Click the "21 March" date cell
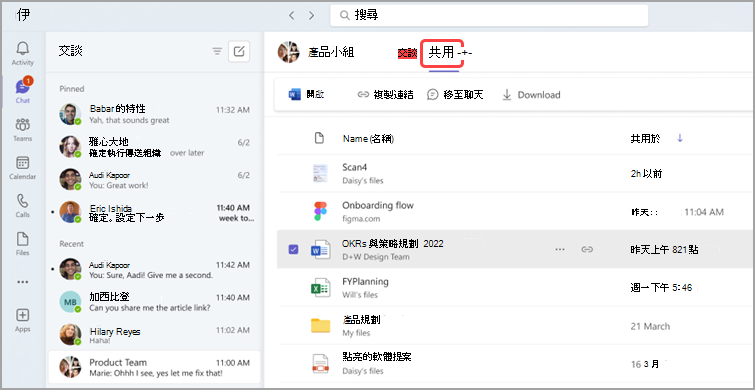The width and height of the screenshot is (755, 390). click(650, 326)
